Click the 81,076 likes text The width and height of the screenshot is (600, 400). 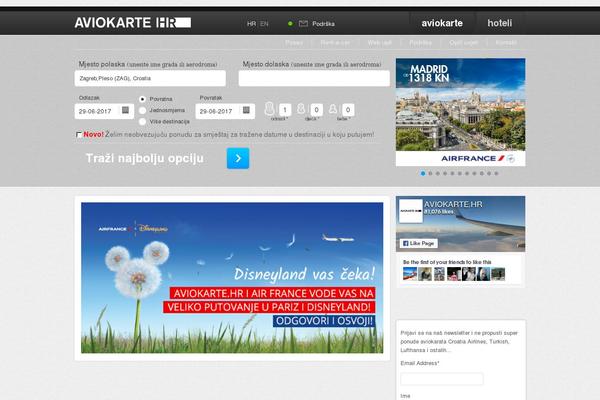click(439, 212)
